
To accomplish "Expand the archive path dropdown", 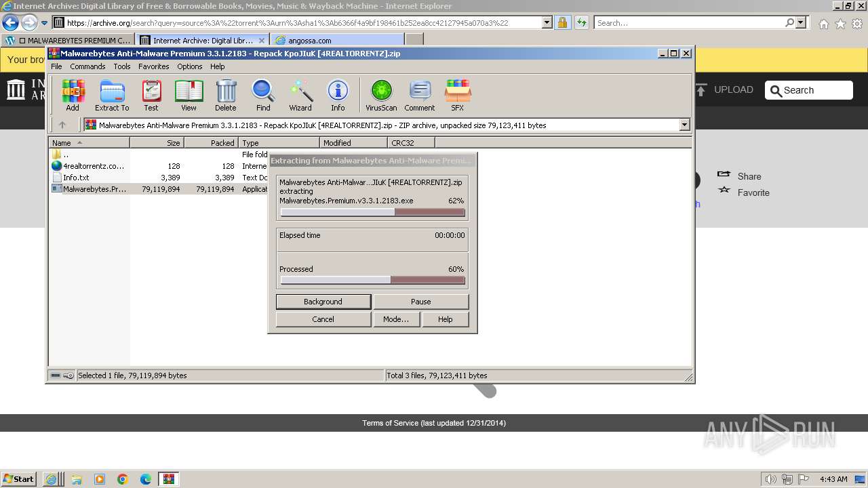I will pos(684,125).
